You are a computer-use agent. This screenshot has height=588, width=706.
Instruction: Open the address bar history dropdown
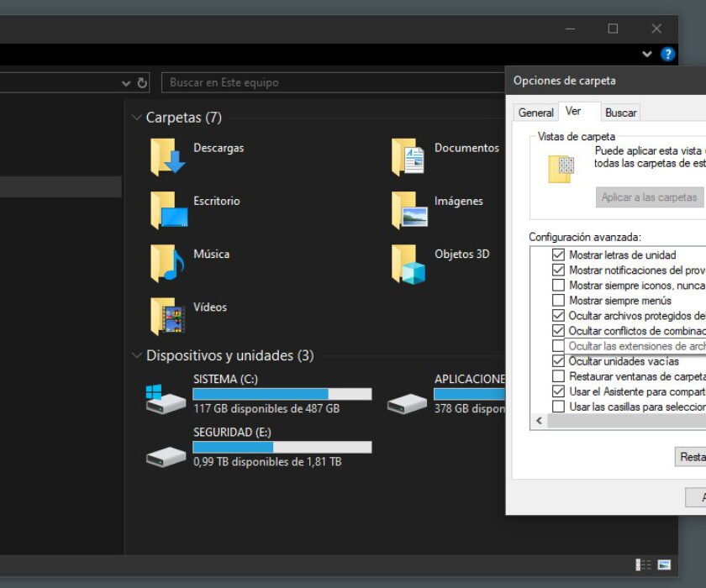tap(126, 83)
